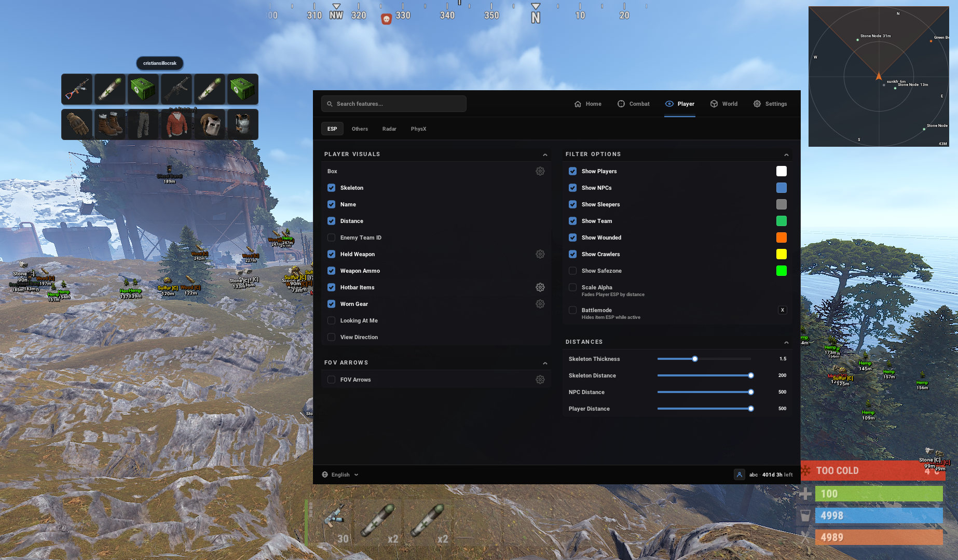Click the Battlemode X keybind box
This screenshot has height=560, width=958.
click(x=783, y=310)
